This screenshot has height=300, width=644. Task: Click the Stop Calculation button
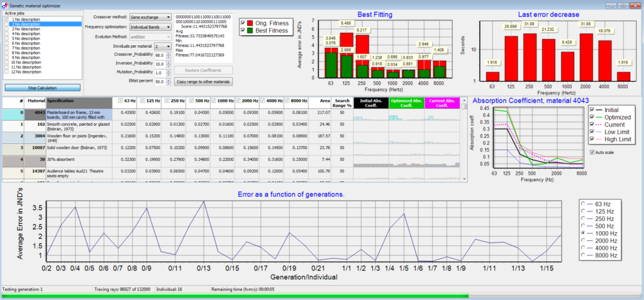point(43,87)
